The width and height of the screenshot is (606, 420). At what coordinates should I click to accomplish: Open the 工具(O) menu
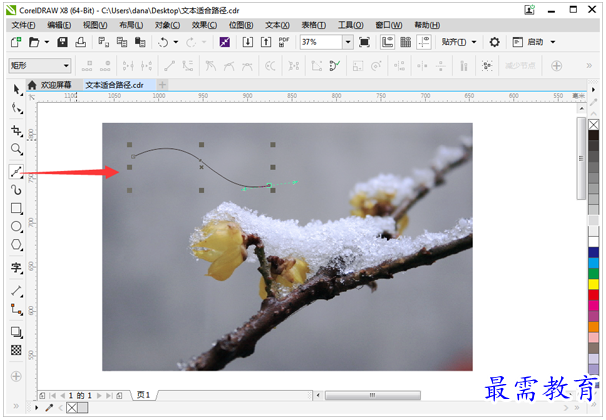click(351, 25)
